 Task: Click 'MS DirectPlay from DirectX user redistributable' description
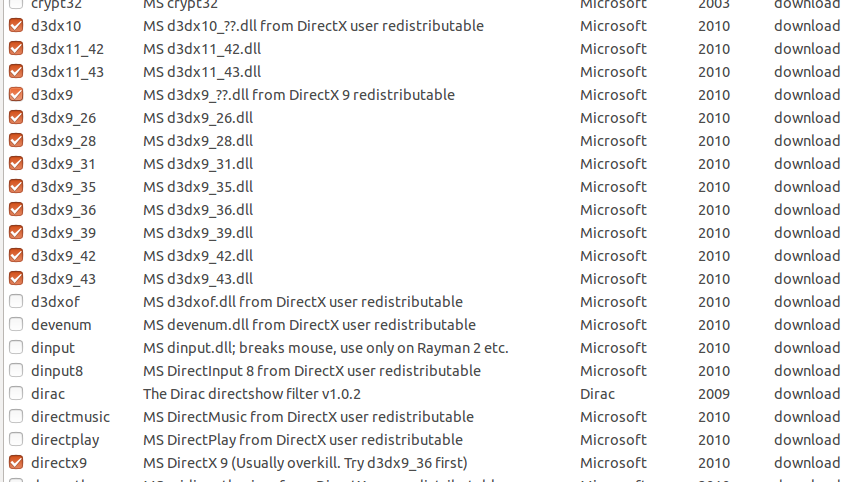tap(303, 440)
